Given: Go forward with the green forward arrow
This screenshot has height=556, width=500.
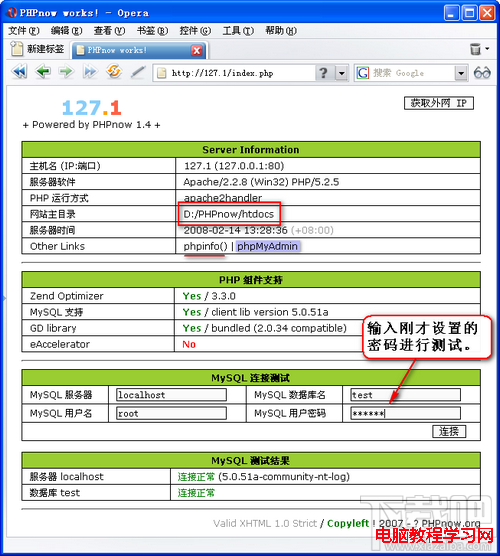Looking at the screenshot, I should coord(66,72).
